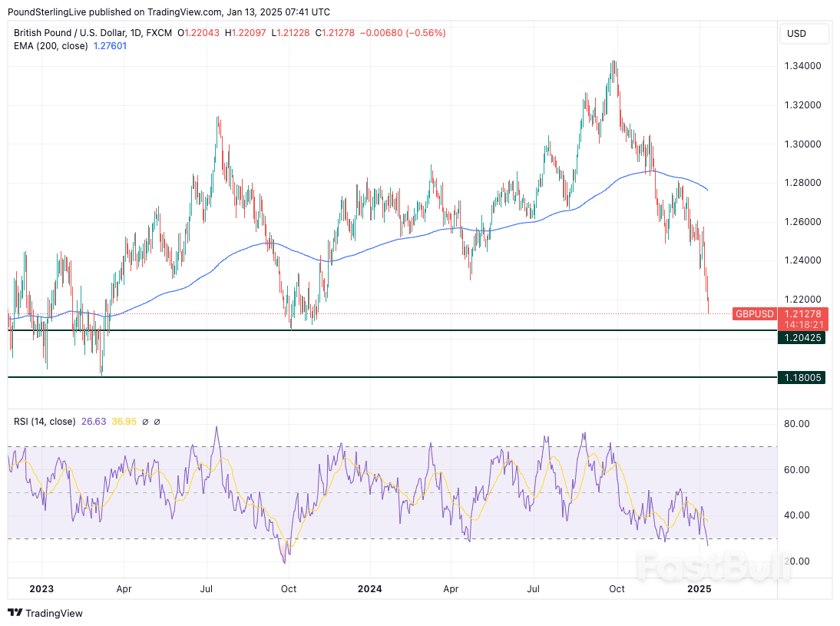Select the 1.20425 support line label
The image size is (840, 626).
[x=802, y=338]
